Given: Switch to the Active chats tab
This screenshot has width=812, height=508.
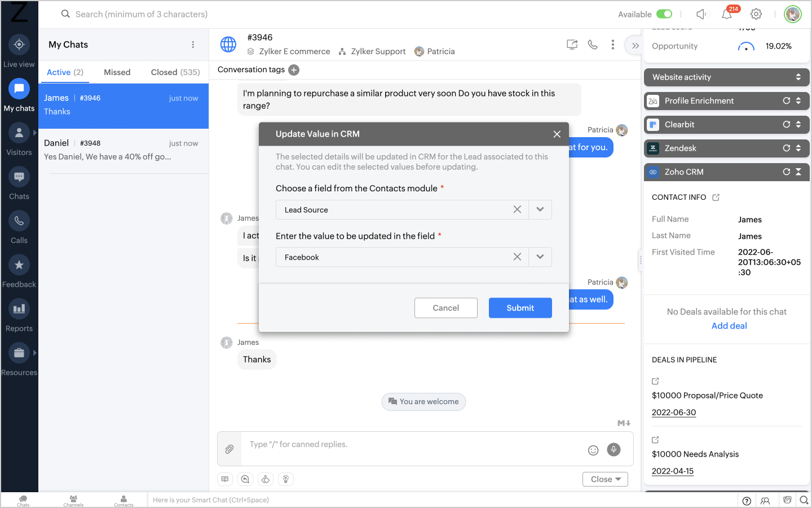Looking at the screenshot, I should pyautogui.click(x=65, y=72).
